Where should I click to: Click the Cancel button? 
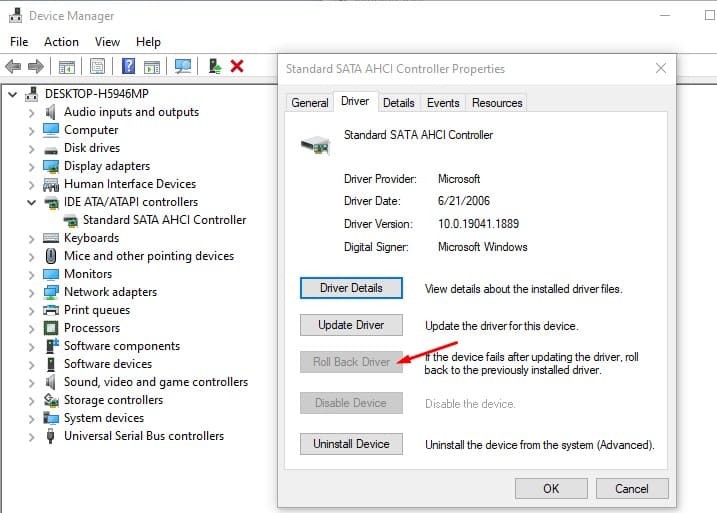pyautogui.click(x=632, y=488)
